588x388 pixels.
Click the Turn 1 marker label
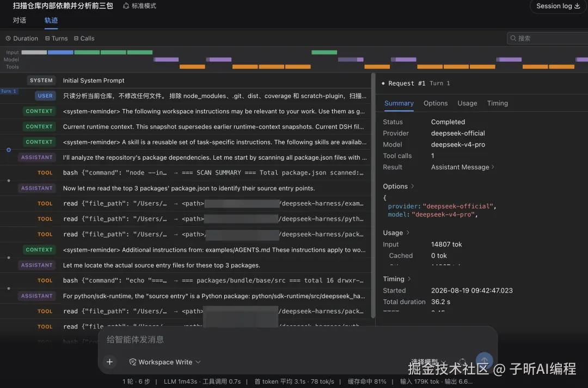click(x=9, y=91)
